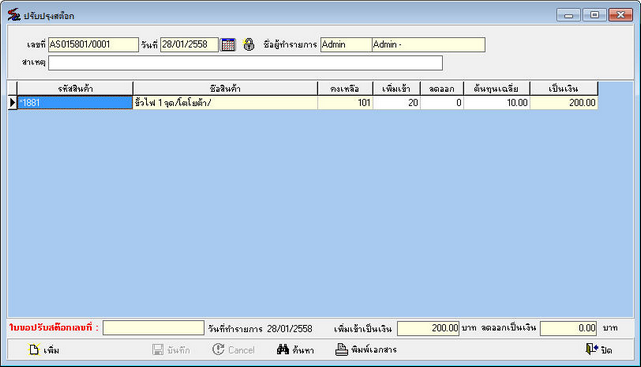
Task: Click the new document เพิ่ม icon
Action: point(34,350)
